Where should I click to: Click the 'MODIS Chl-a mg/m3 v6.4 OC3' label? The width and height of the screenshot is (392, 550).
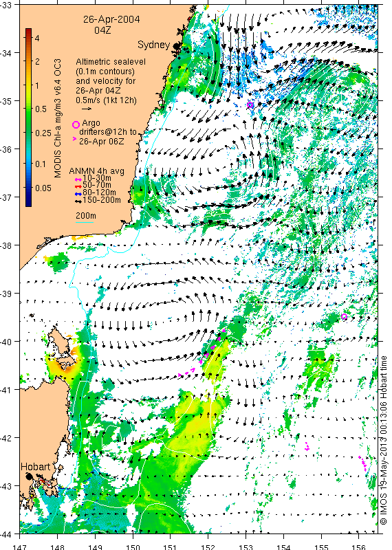(58, 118)
